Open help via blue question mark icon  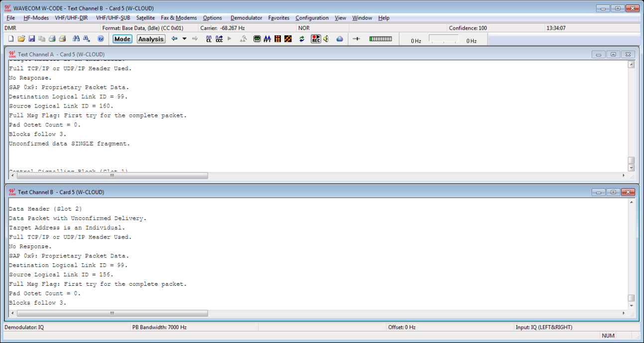click(101, 39)
